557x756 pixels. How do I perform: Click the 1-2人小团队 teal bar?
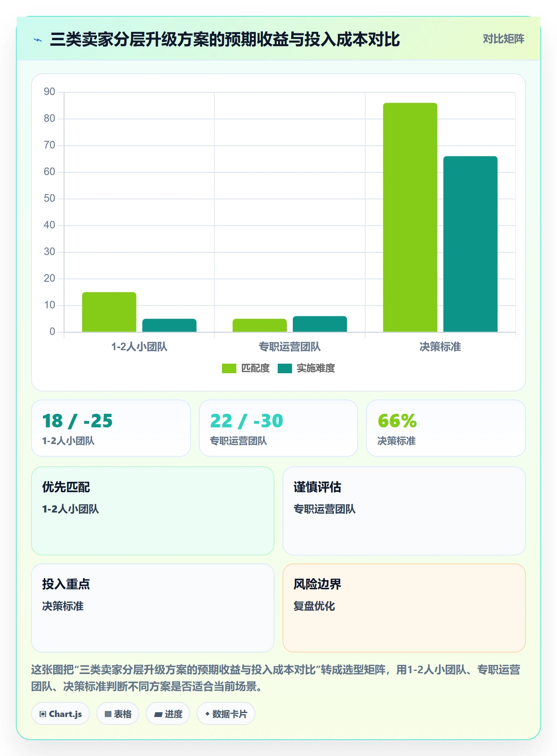(169, 325)
